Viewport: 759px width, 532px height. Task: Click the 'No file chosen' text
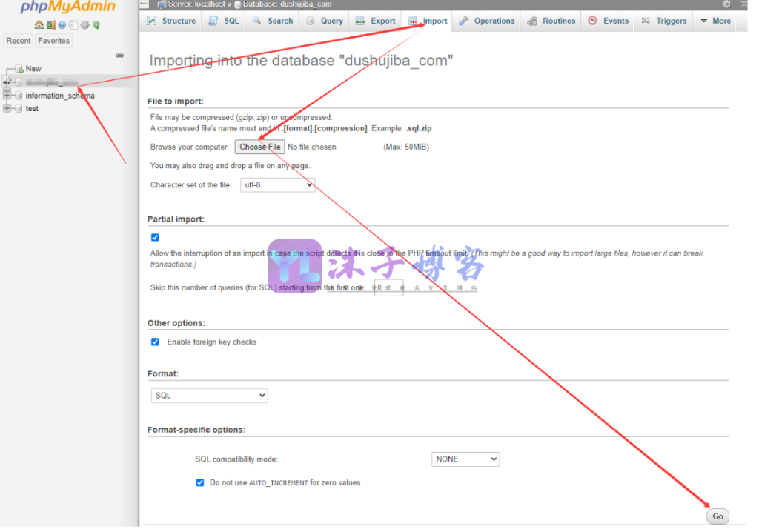click(x=312, y=147)
